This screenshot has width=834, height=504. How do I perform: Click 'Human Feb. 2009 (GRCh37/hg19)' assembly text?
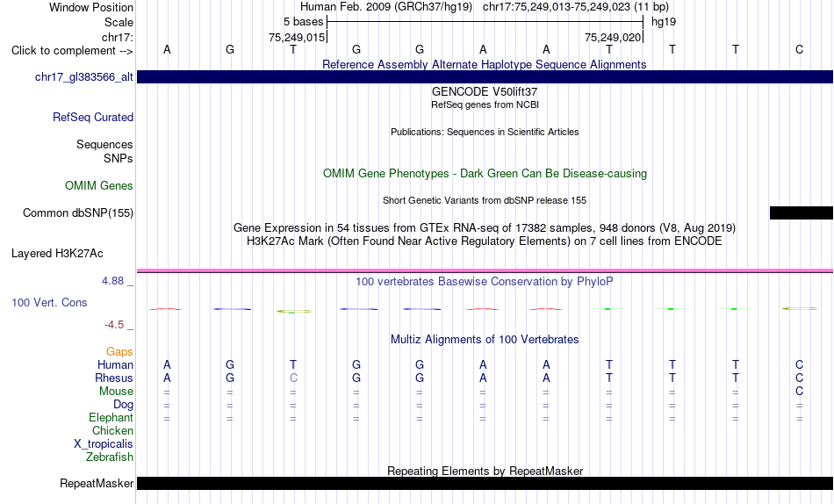[386, 7]
